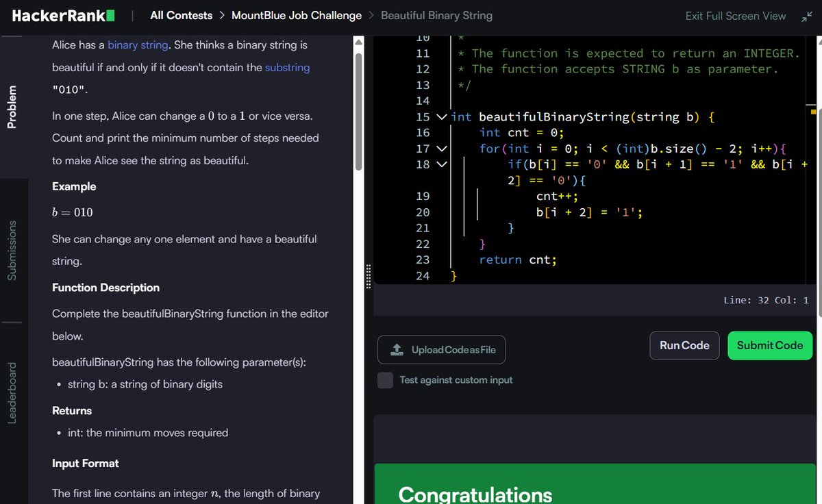The image size is (822, 504).
Task: Switch to the Problem tab
Action: tap(12, 107)
